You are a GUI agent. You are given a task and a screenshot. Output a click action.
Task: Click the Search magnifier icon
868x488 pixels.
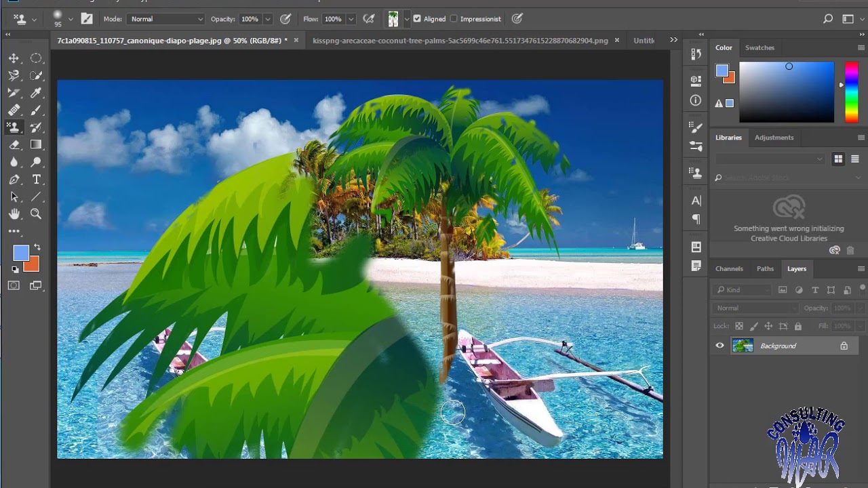828,19
